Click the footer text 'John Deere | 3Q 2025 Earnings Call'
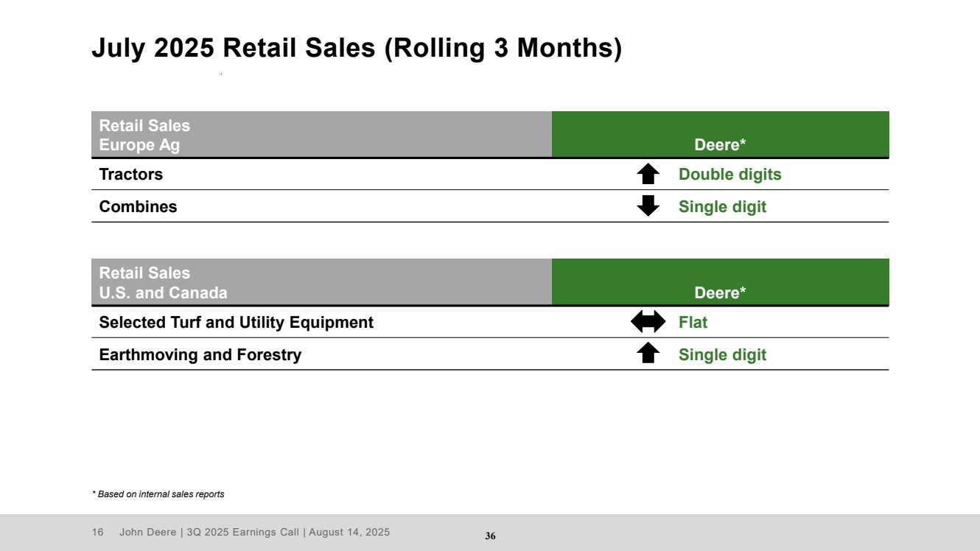 coord(211,533)
